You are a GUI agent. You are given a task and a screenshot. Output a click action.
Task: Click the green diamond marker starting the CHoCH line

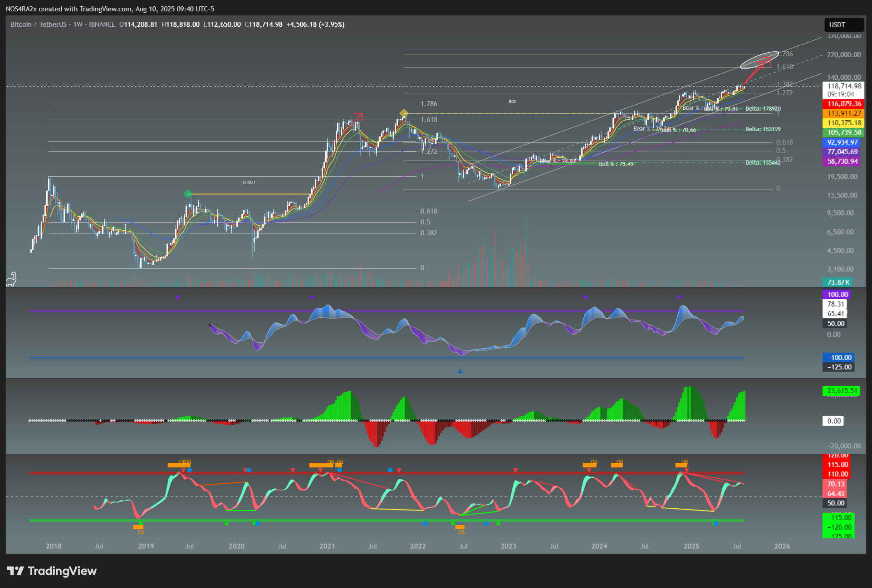tap(188, 194)
